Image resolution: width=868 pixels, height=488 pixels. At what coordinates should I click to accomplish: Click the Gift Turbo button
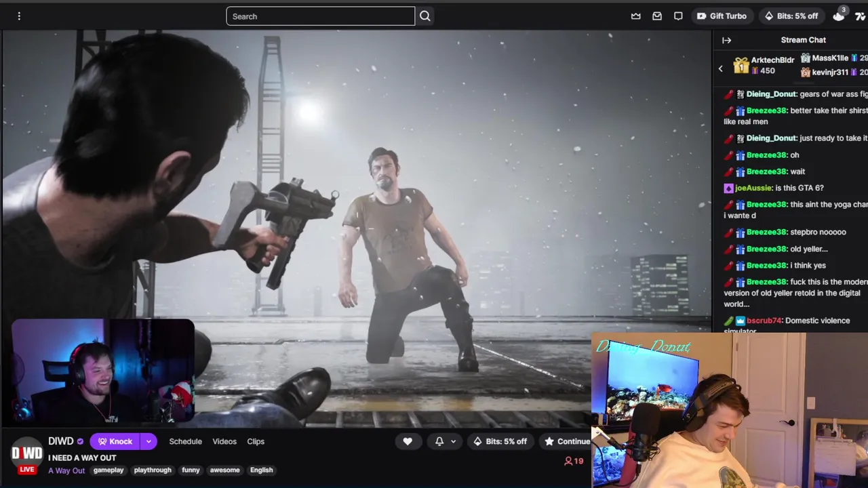(722, 16)
